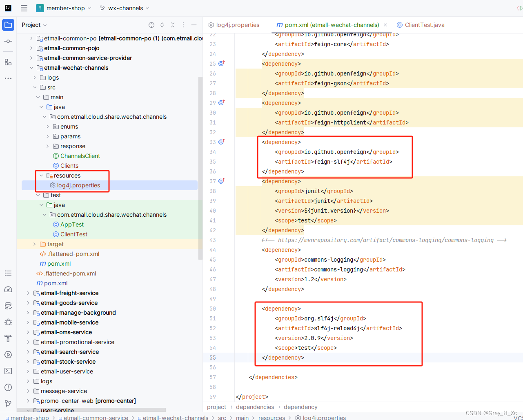Click line number 55 in gutter
The width and height of the screenshot is (523, 420).
[x=213, y=358]
